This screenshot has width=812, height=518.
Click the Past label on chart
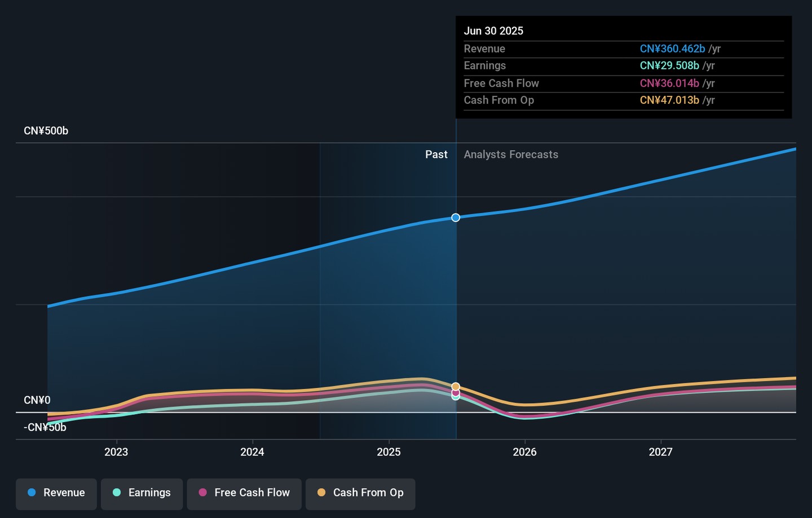pyautogui.click(x=436, y=154)
